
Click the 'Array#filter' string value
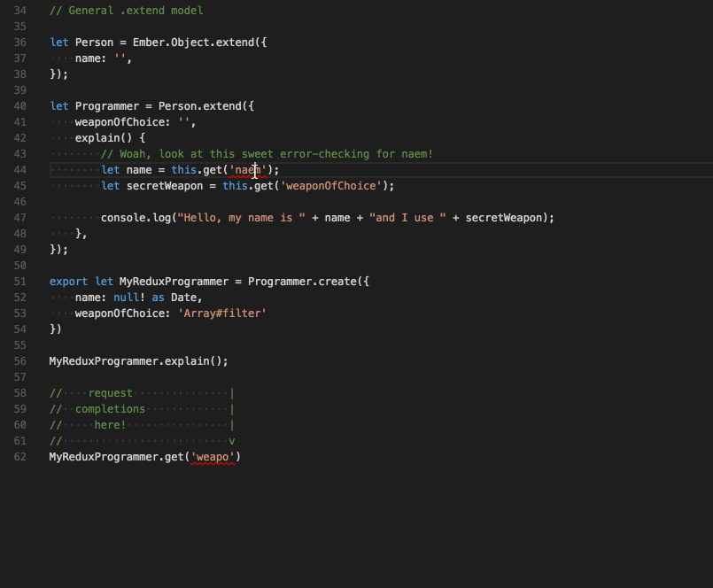(222, 313)
